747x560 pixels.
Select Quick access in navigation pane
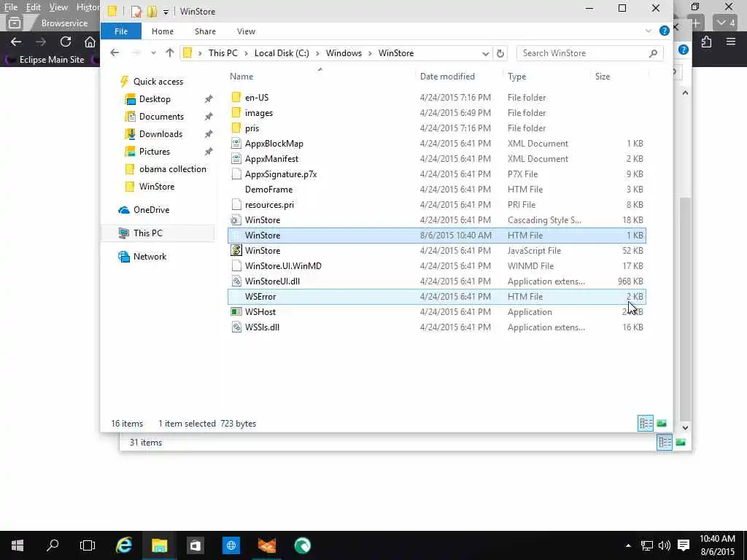(x=158, y=82)
